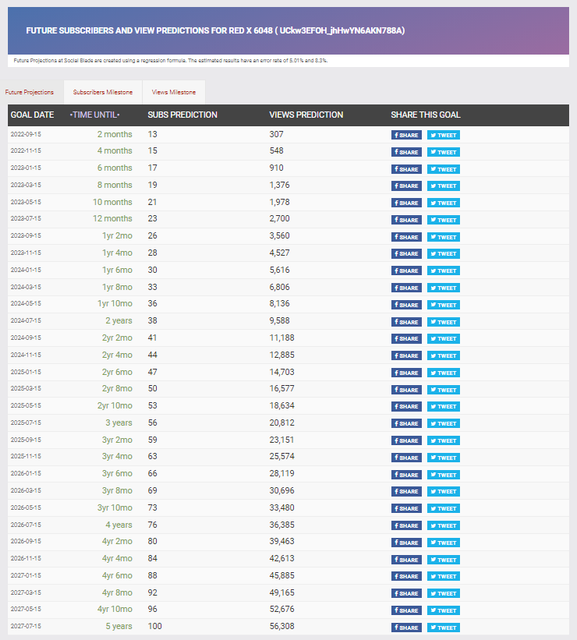Tweet the 4yr 2mo goal
The image size is (577, 640).
pyautogui.click(x=444, y=542)
